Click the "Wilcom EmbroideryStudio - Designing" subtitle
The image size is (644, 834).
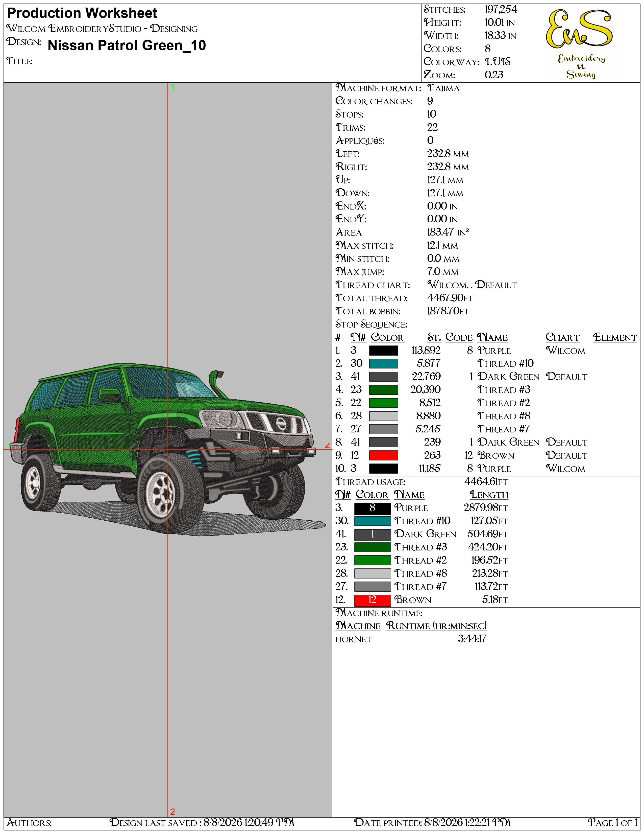(102, 29)
